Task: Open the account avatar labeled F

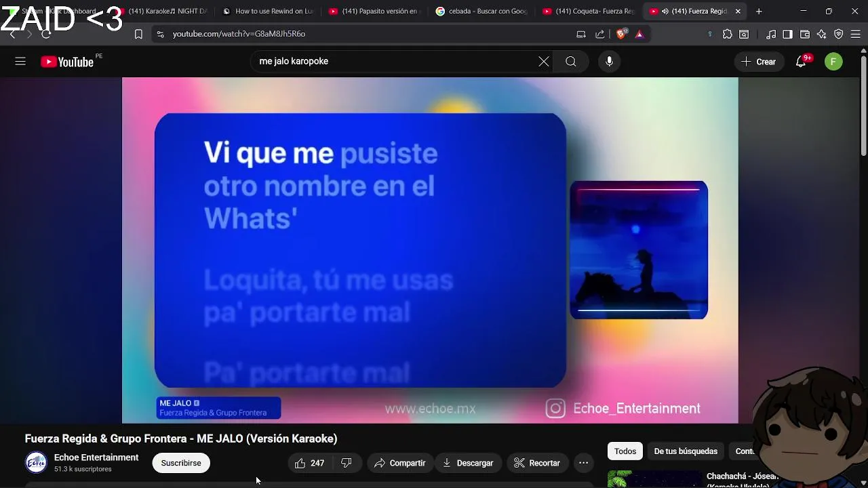Action: 833,62
